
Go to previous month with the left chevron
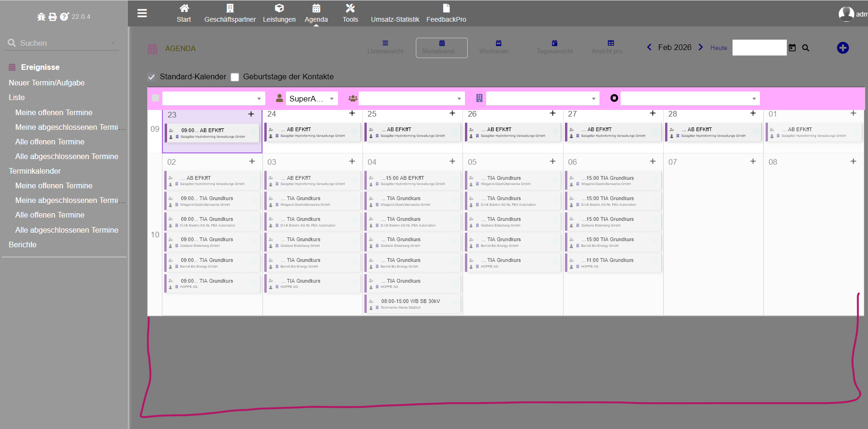tap(649, 47)
